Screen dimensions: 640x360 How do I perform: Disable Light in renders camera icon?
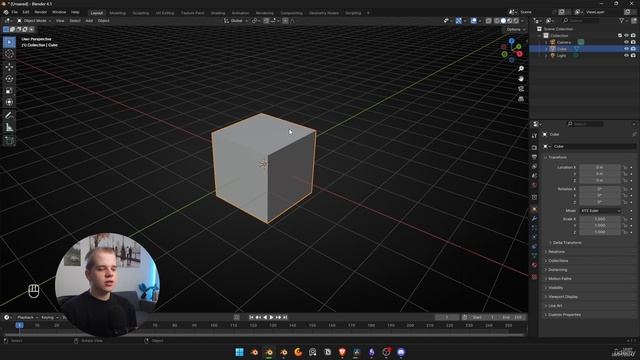633,55
